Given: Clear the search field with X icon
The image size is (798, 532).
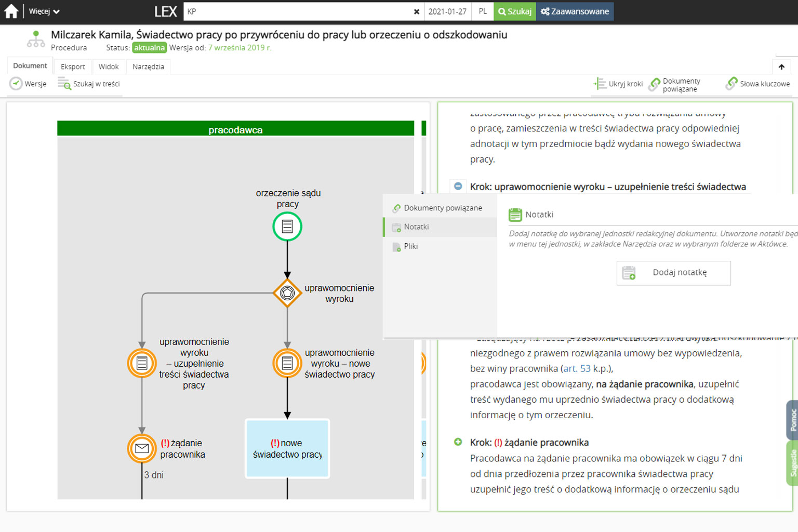Looking at the screenshot, I should click(x=416, y=11).
